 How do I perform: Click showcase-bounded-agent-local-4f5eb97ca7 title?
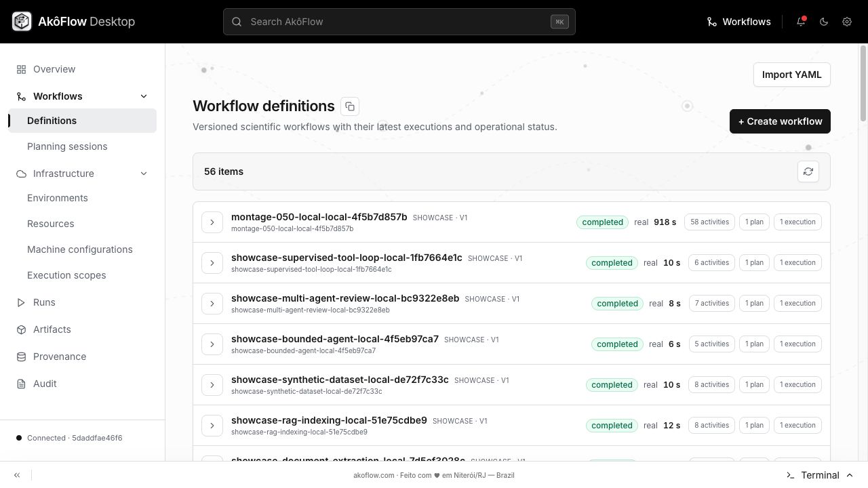click(x=335, y=339)
